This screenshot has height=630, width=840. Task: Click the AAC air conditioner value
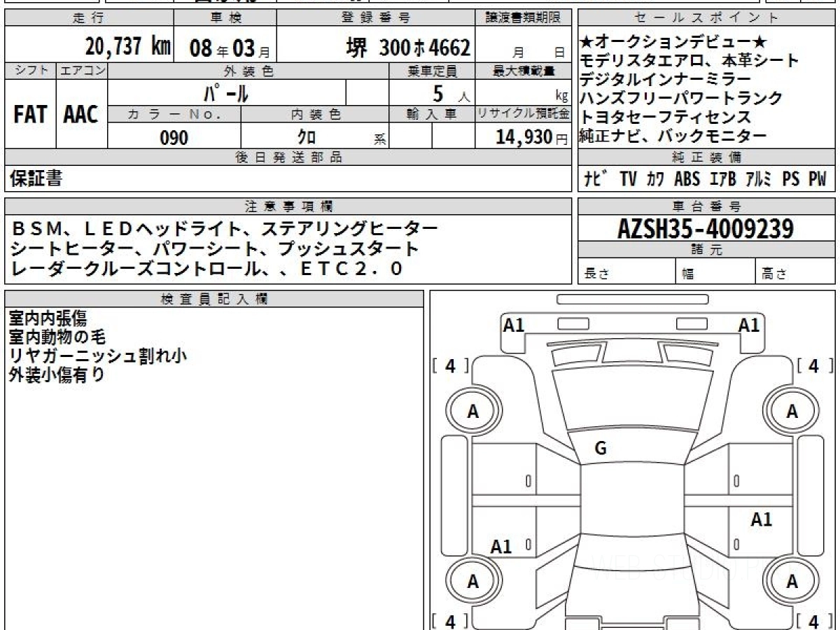click(81, 115)
